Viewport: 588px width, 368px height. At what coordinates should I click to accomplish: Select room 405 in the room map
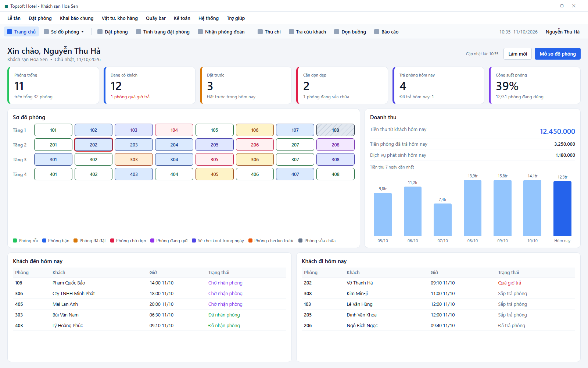click(x=215, y=174)
